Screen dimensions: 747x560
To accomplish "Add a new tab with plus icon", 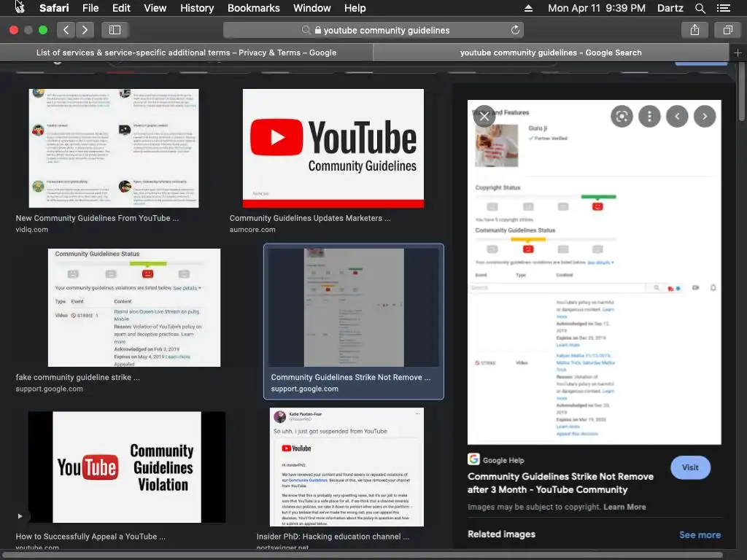I will tap(738, 52).
